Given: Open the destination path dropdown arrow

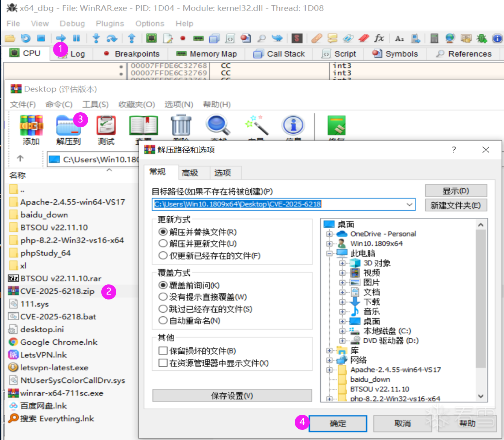Looking at the screenshot, I should coord(409,204).
